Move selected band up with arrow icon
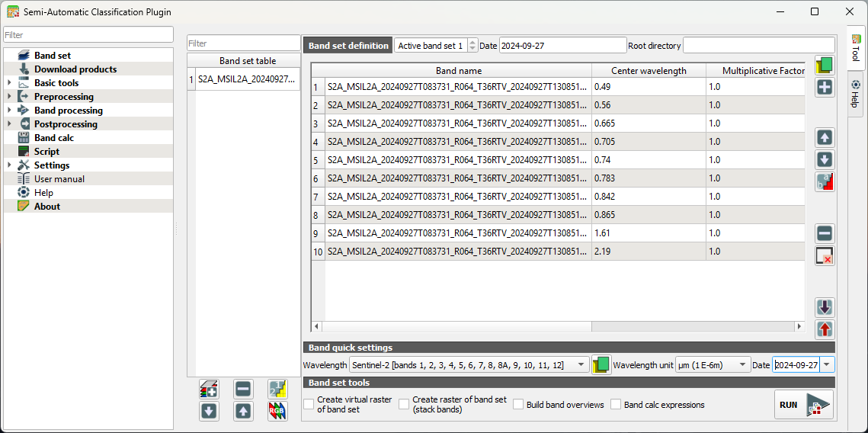The image size is (868, 433). coord(824,138)
